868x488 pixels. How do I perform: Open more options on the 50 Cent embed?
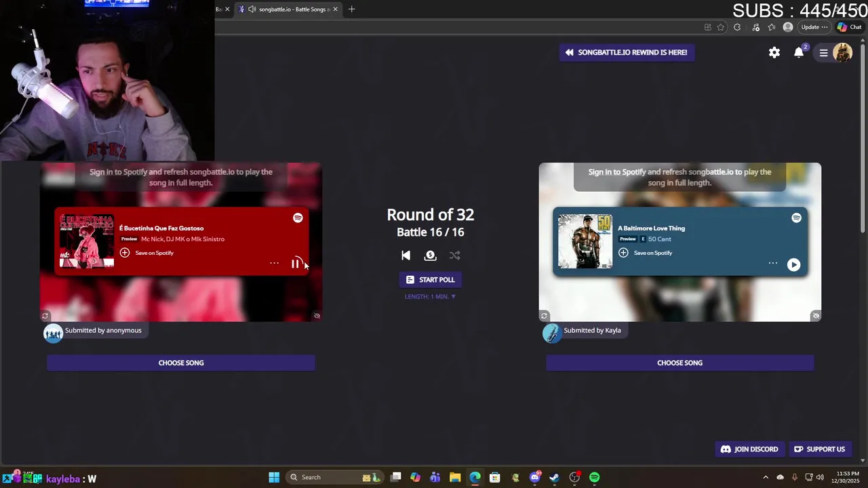[x=772, y=263]
